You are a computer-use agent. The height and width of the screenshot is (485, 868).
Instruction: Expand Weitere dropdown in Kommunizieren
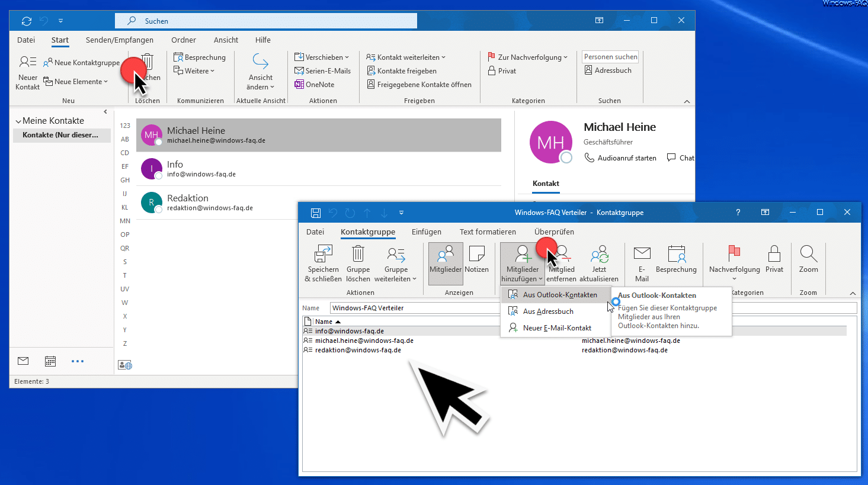click(194, 71)
